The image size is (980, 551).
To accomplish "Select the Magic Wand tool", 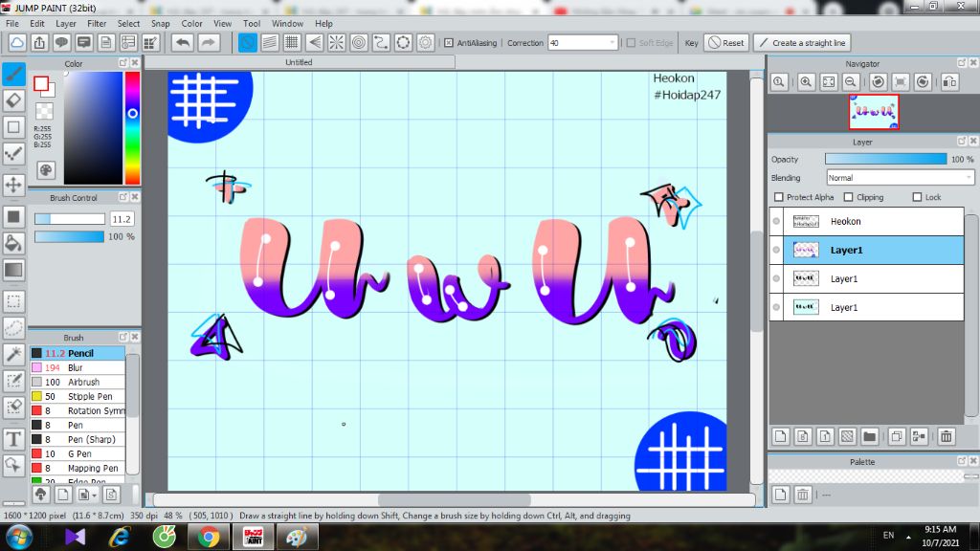I will 13,354.
